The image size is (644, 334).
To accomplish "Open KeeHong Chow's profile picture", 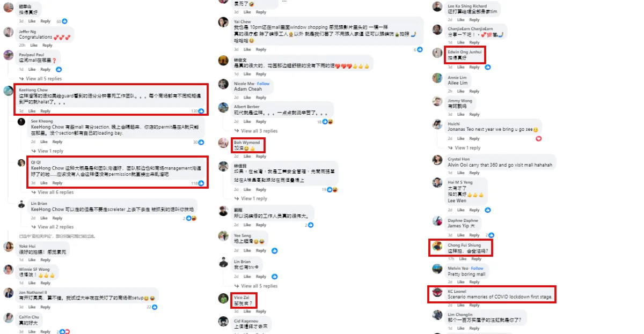I will click(x=9, y=90).
